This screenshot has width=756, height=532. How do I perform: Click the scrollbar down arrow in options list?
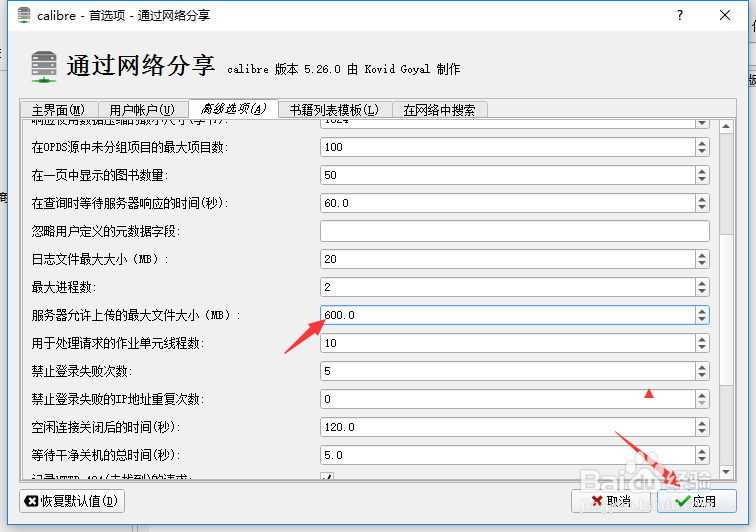point(726,472)
